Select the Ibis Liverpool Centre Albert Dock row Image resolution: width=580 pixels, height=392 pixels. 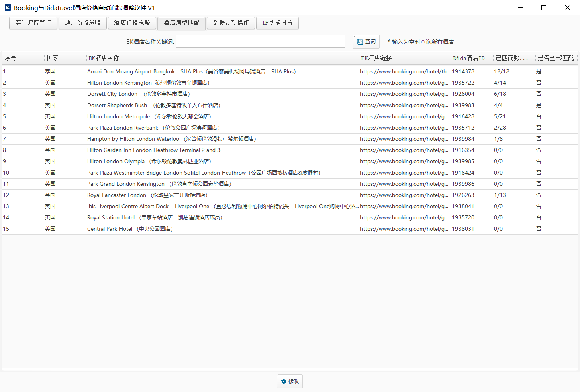pyautogui.click(x=290, y=206)
